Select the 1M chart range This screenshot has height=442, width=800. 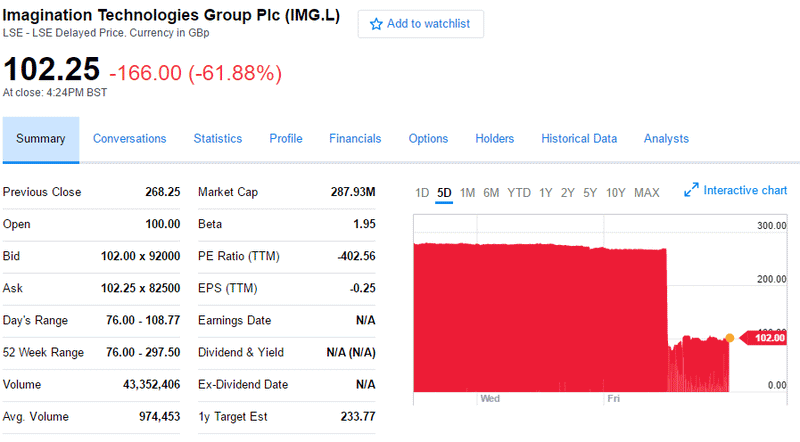tap(467, 193)
